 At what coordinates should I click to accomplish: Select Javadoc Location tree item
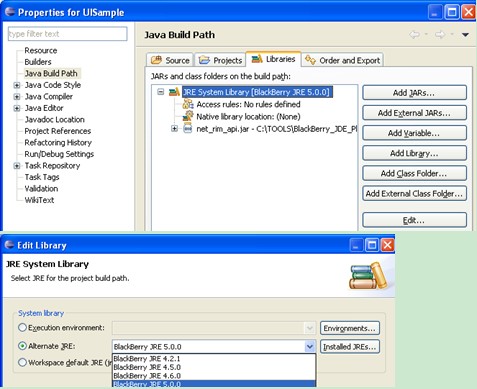click(54, 119)
